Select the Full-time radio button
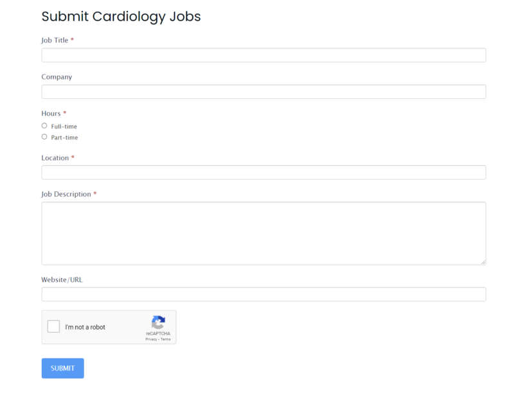 point(44,125)
